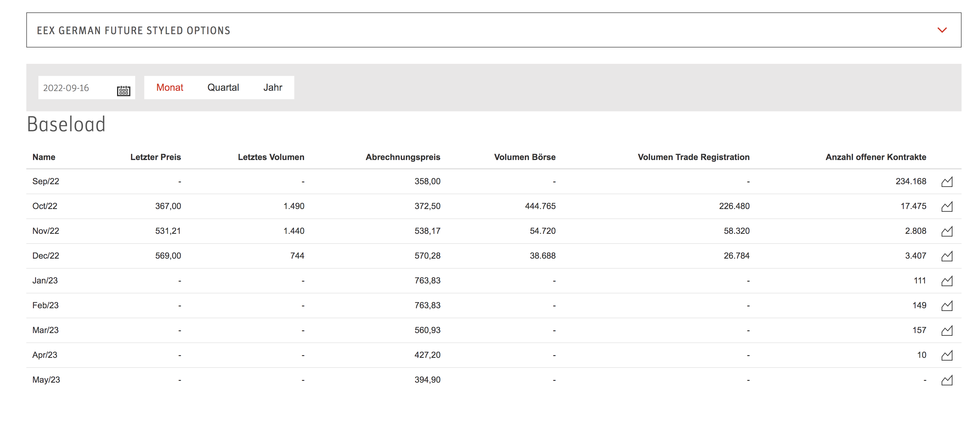The height and width of the screenshot is (435, 980).
Task: Select the Mar/23 row name
Action: (x=45, y=330)
